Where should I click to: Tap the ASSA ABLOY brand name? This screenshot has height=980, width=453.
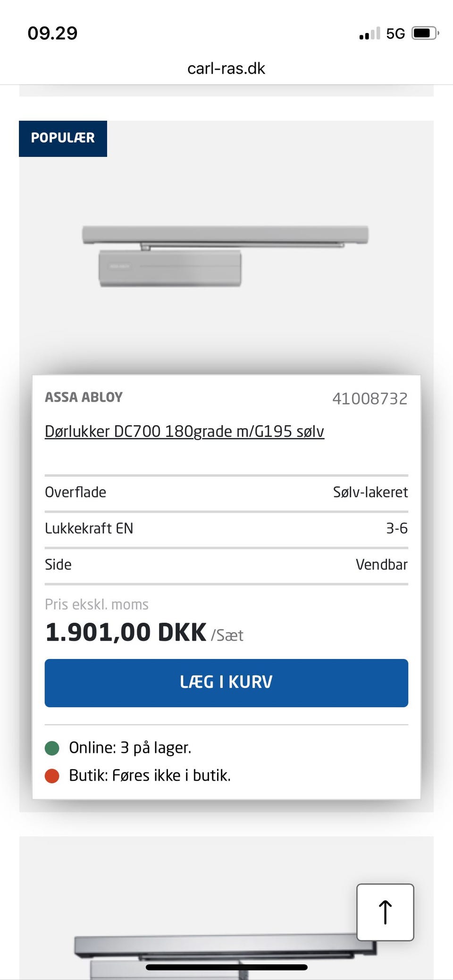tap(84, 397)
